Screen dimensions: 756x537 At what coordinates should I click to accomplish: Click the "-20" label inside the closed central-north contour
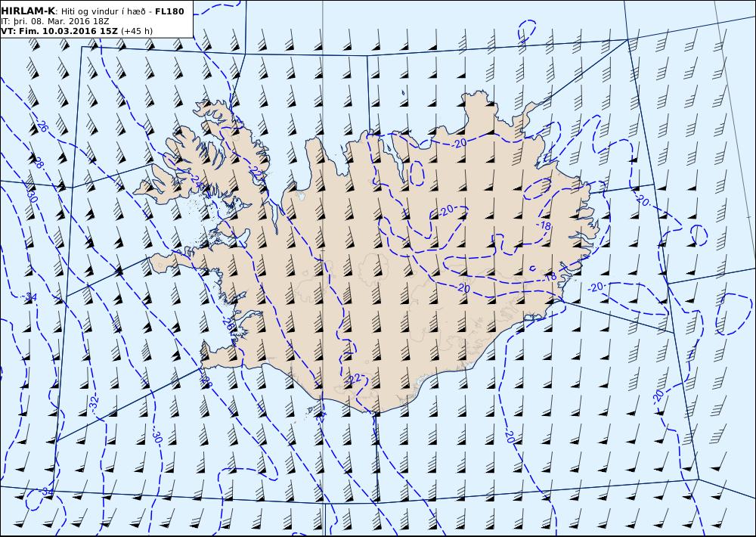click(447, 210)
